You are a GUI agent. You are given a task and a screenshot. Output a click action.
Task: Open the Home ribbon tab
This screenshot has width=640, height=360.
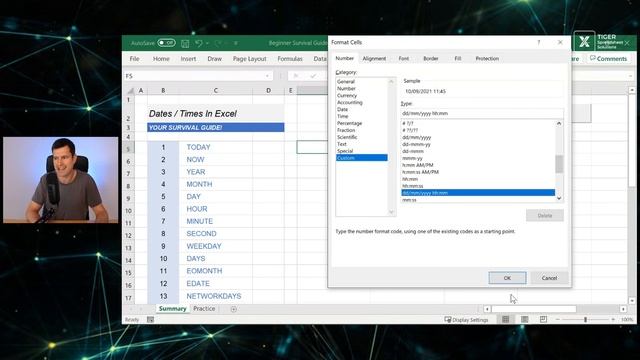161,59
